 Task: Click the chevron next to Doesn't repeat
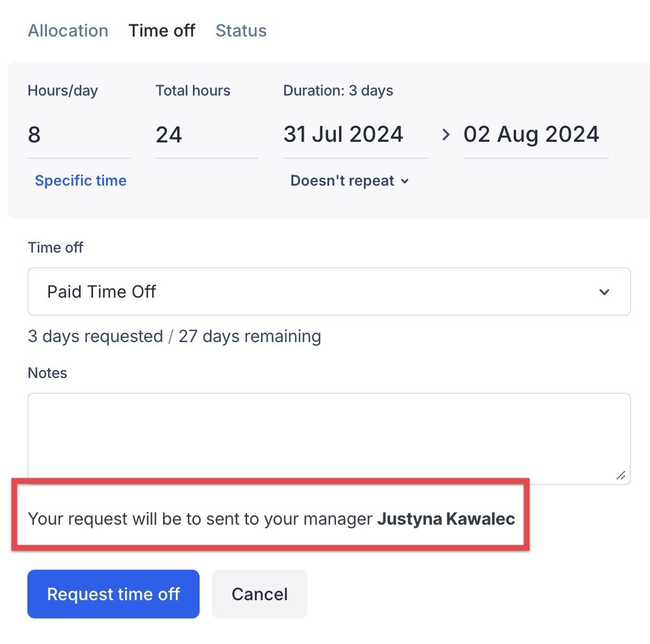[405, 181]
